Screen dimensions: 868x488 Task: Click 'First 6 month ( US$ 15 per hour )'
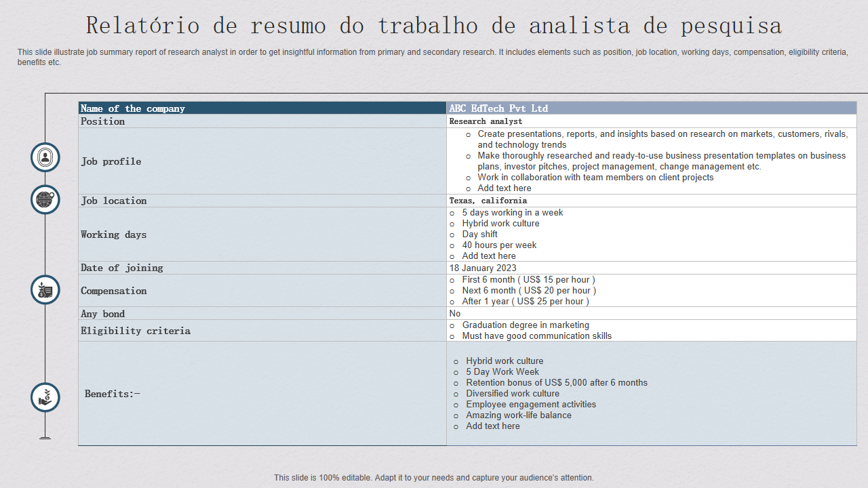click(x=529, y=280)
